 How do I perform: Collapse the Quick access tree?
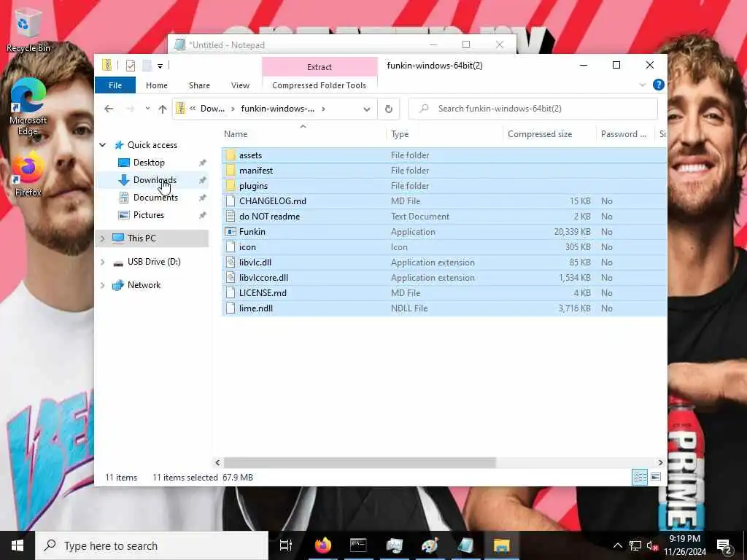102,145
